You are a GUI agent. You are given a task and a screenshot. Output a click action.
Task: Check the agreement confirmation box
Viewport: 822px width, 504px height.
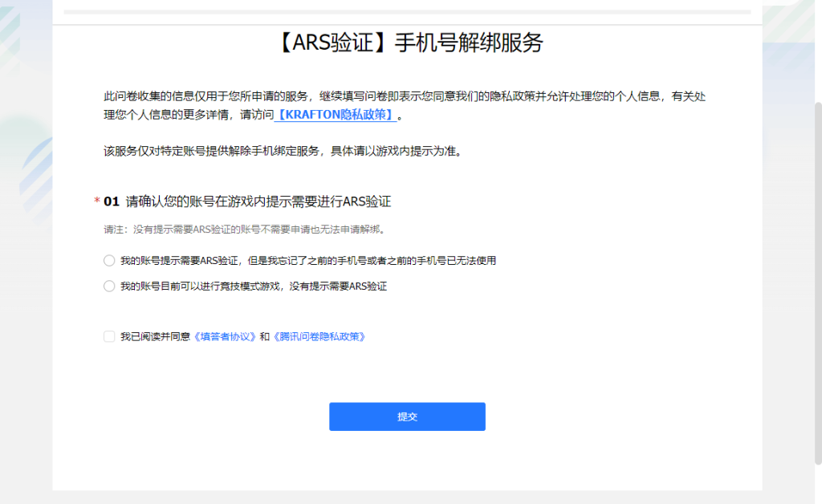pos(108,336)
